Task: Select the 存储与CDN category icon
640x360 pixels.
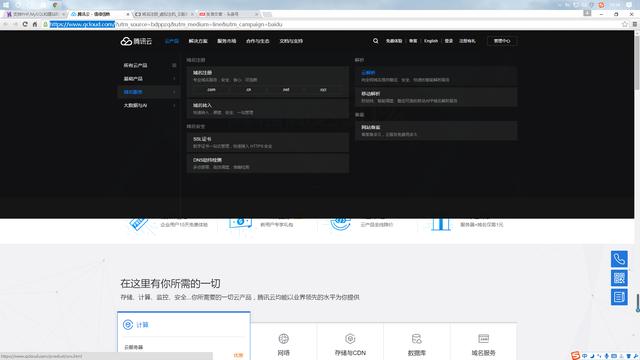Action: [x=350, y=339]
